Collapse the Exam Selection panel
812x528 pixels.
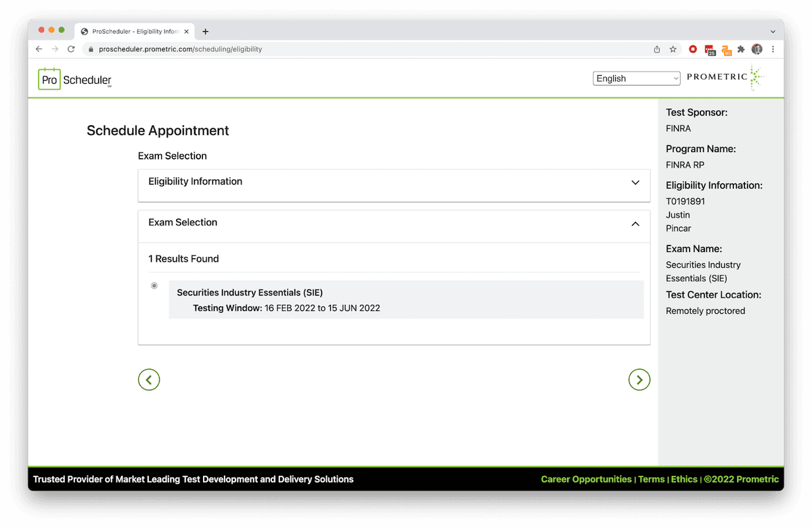point(635,224)
